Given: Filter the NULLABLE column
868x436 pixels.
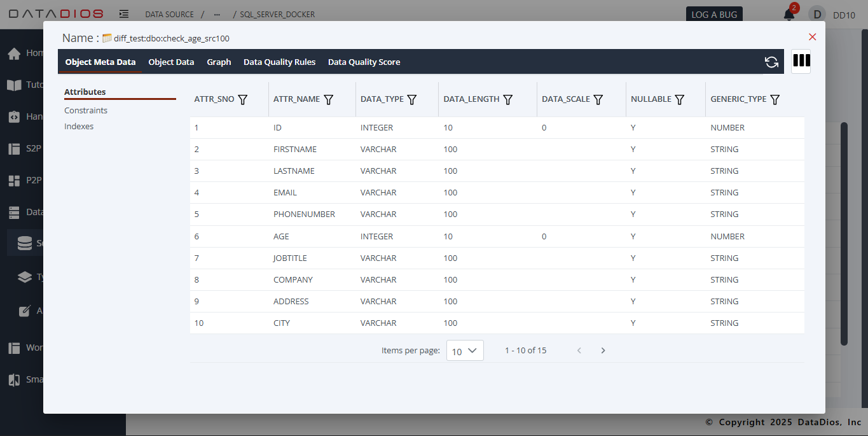Looking at the screenshot, I should coord(680,99).
